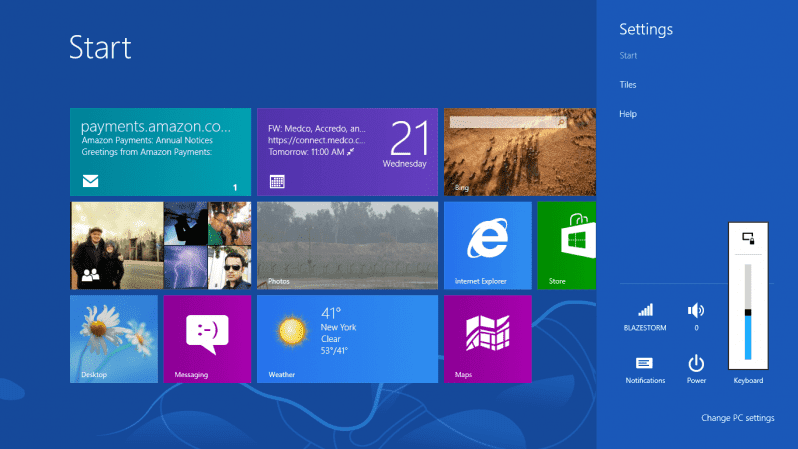Launch Internet Explorer tile
The width and height of the screenshot is (798, 449).
point(488,245)
